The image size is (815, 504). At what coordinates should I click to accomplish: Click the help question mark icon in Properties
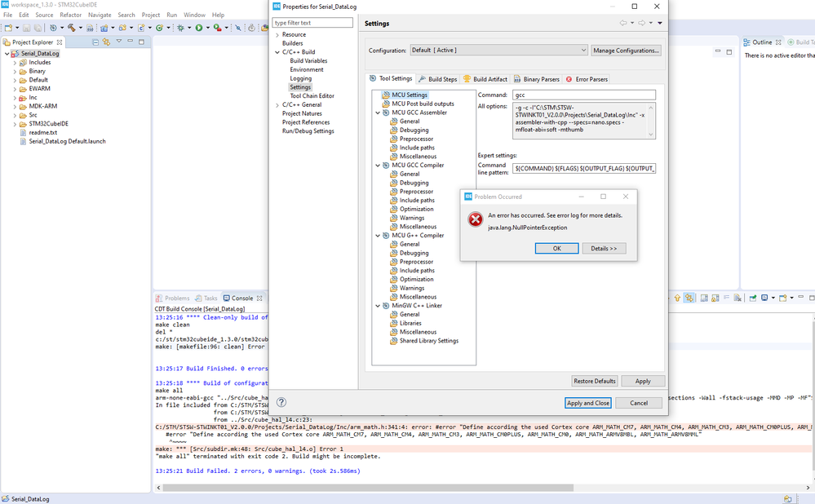281,402
